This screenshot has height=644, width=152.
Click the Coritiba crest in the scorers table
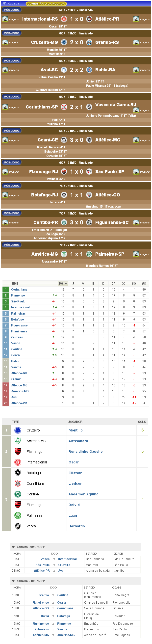tap(18, 494)
